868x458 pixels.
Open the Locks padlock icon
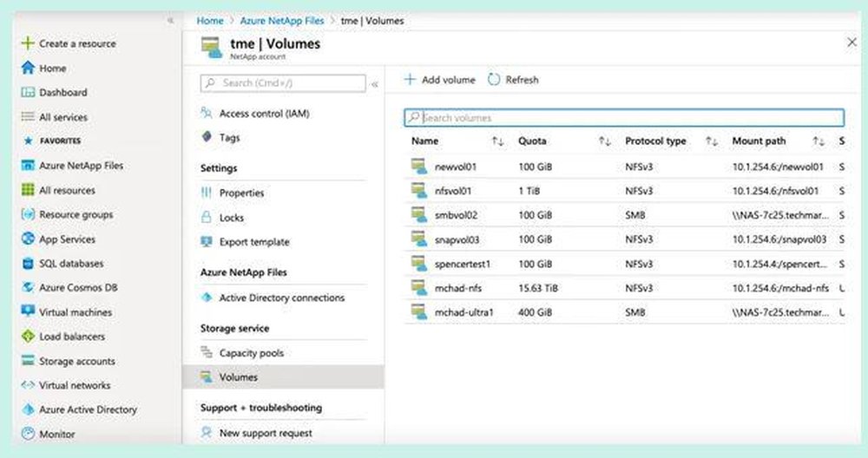point(207,217)
